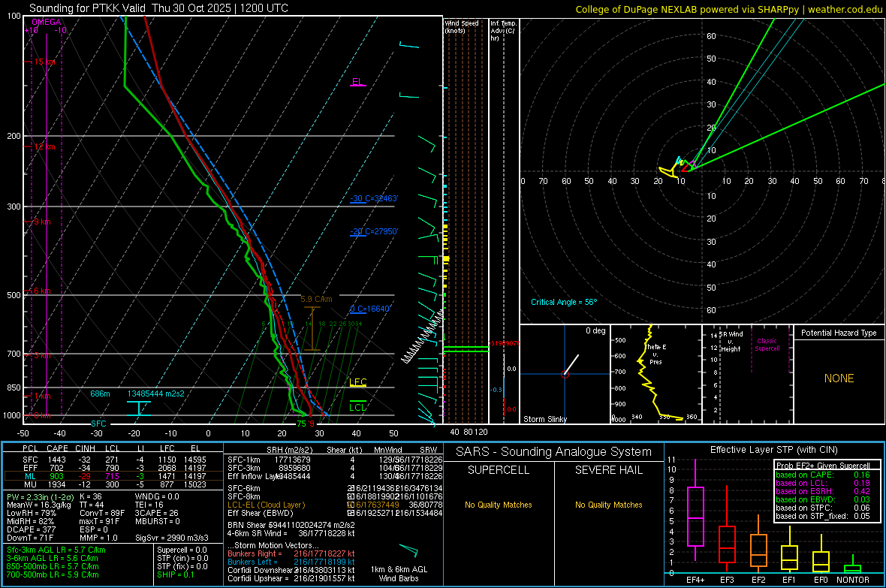Click the green LCL marker label
886x588 pixels.
tap(357, 407)
